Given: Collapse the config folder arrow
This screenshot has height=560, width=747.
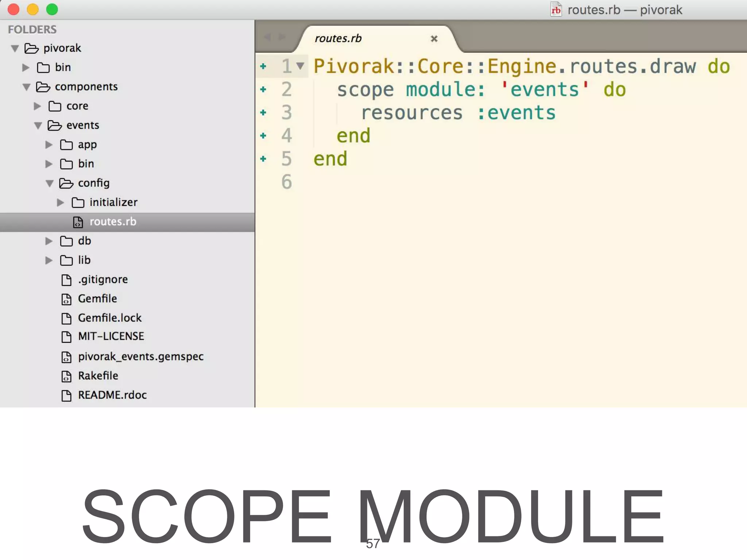Looking at the screenshot, I should click(x=50, y=183).
